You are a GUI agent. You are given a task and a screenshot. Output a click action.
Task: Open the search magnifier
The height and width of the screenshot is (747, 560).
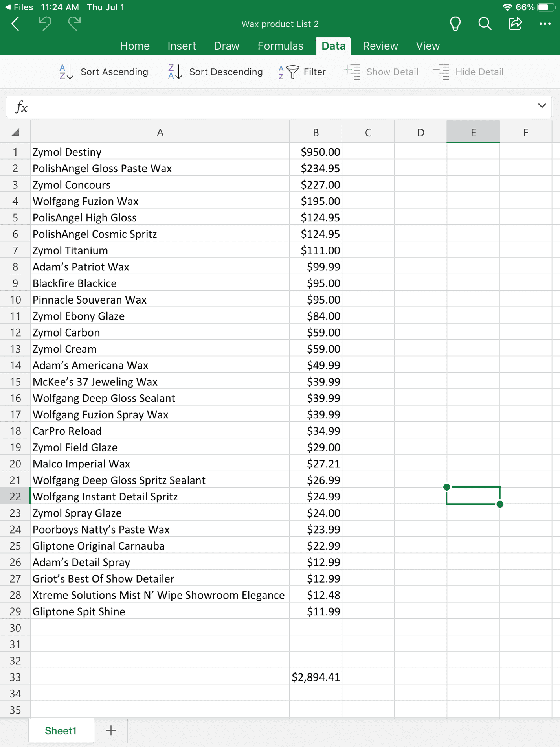(485, 24)
